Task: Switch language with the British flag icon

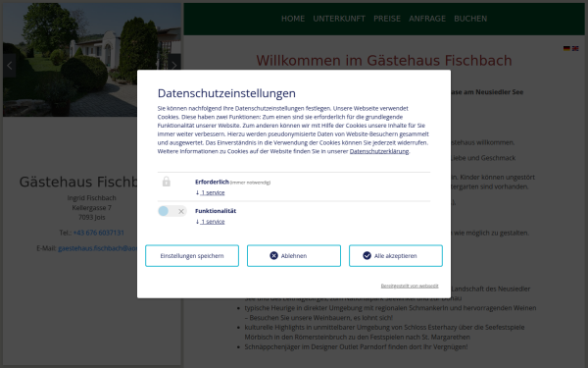Action: point(575,48)
